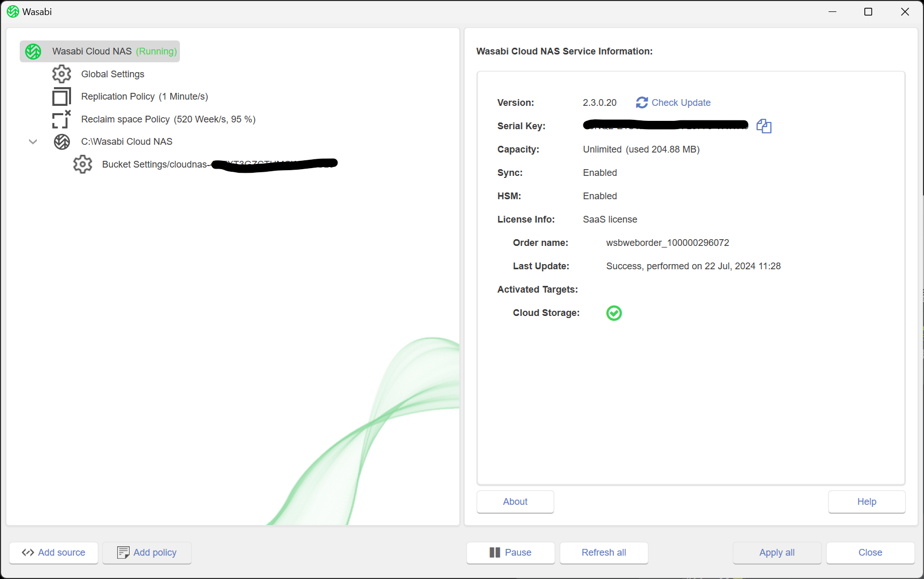Click the Sync Enabled value
The width and height of the screenshot is (924, 579).
(x=600, y=173)
